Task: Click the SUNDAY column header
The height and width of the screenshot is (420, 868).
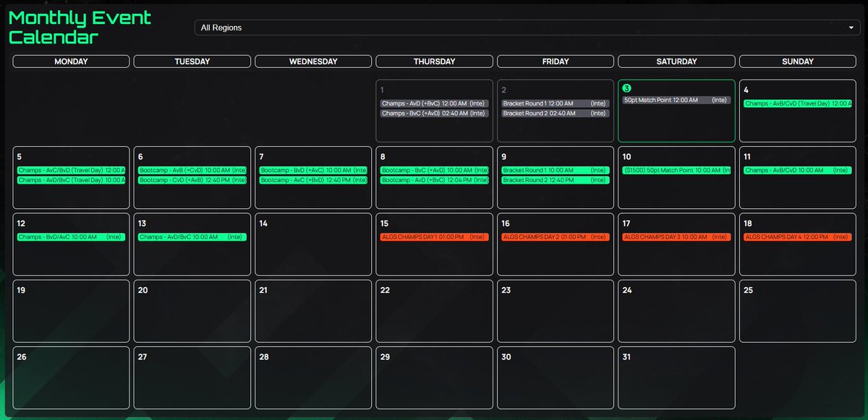Action: pyautogui.click(x=798, y=61)
